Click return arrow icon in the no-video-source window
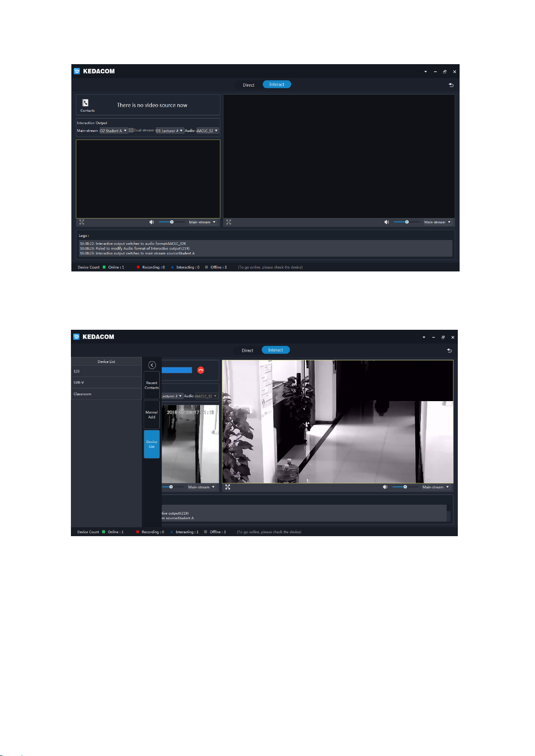This screenshot has width=535, height=756. coord(451,85)
